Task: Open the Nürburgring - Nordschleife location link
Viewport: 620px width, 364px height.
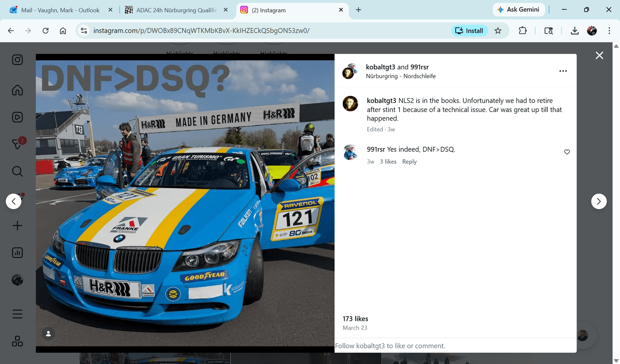Action: click(x=400, y=76)
